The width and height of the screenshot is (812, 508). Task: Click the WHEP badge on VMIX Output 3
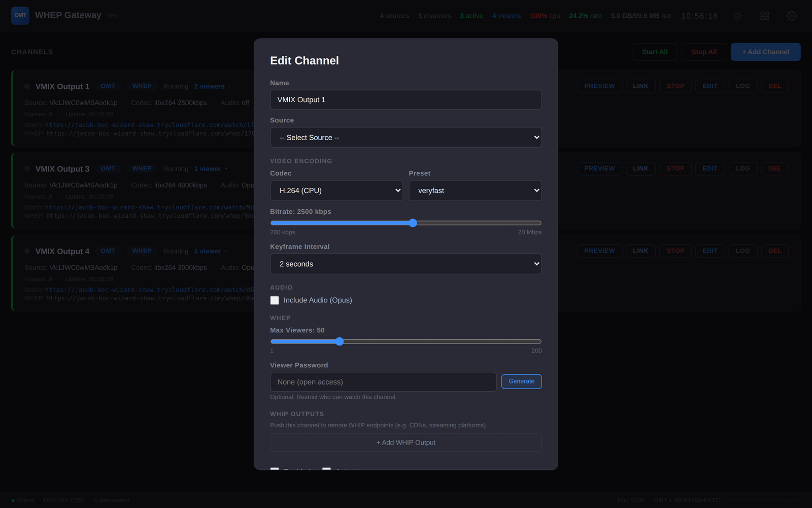click(x=142, y=168)
